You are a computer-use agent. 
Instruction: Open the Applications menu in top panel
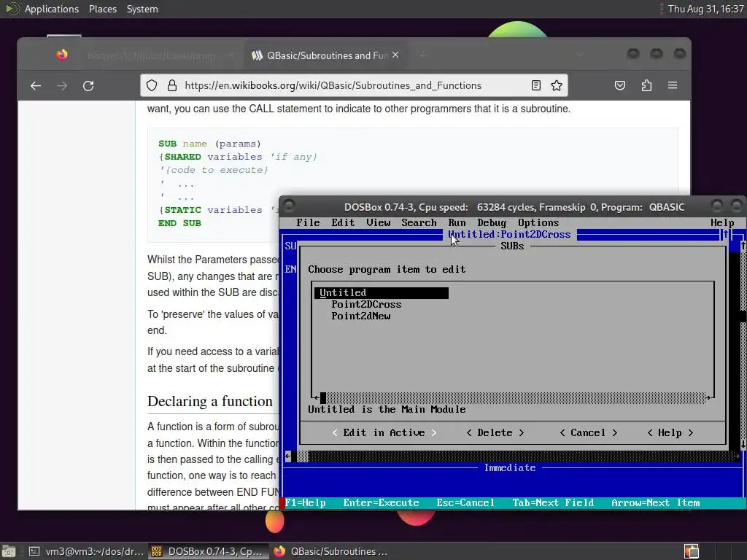tap(52, 9)
